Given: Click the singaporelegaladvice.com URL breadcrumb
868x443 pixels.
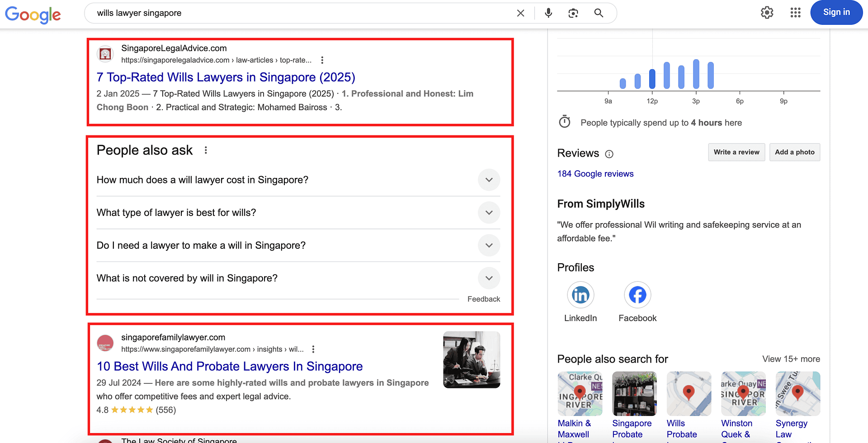Looking at the screenshot, I should (216, 60).
